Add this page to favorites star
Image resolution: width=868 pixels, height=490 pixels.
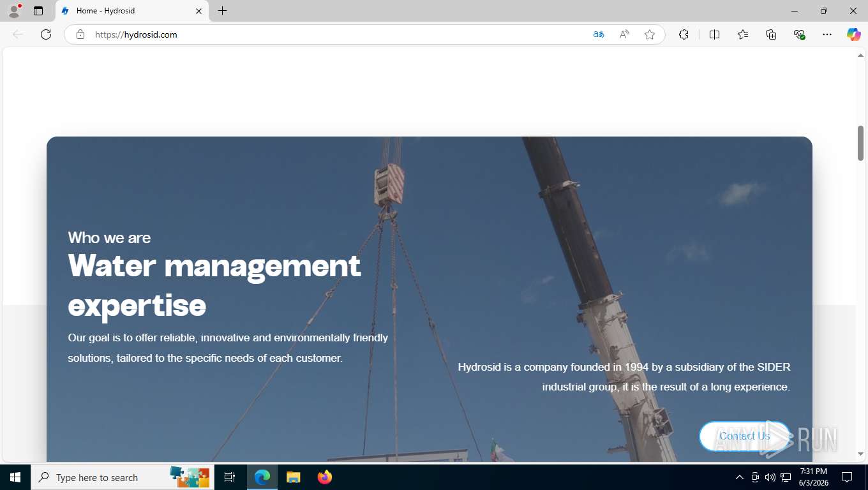tap(650, 34)
